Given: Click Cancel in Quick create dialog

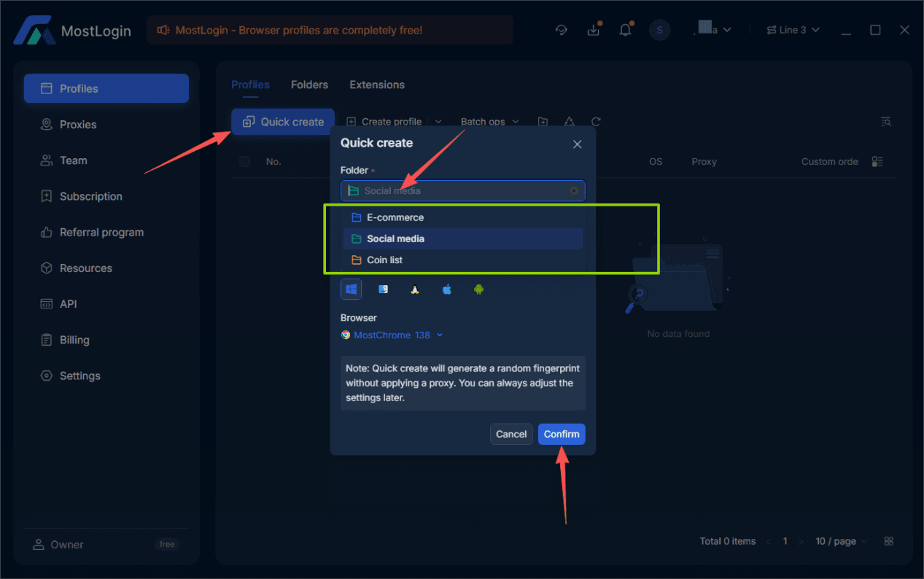Looking at the screenshot, I should (x=511, y=434).
